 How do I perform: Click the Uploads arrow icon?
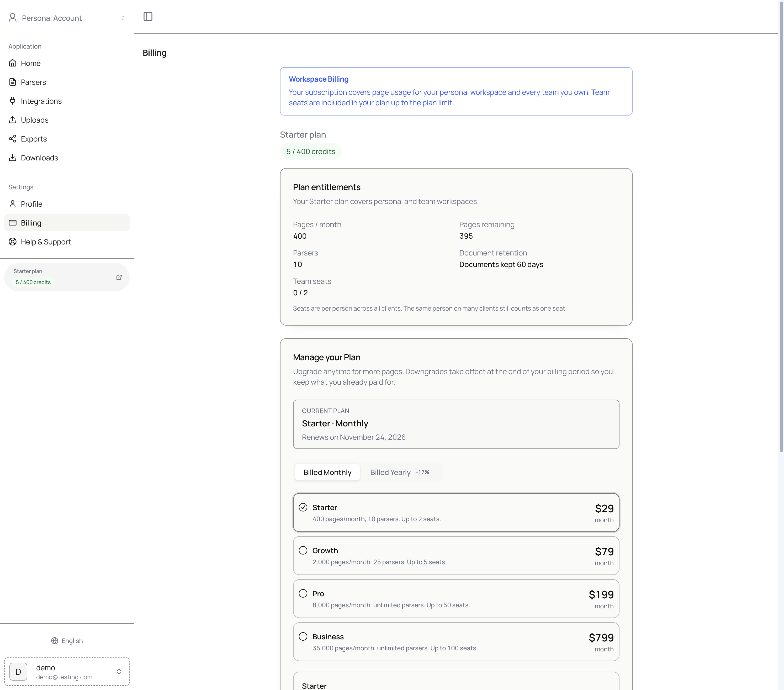point(13,119)
